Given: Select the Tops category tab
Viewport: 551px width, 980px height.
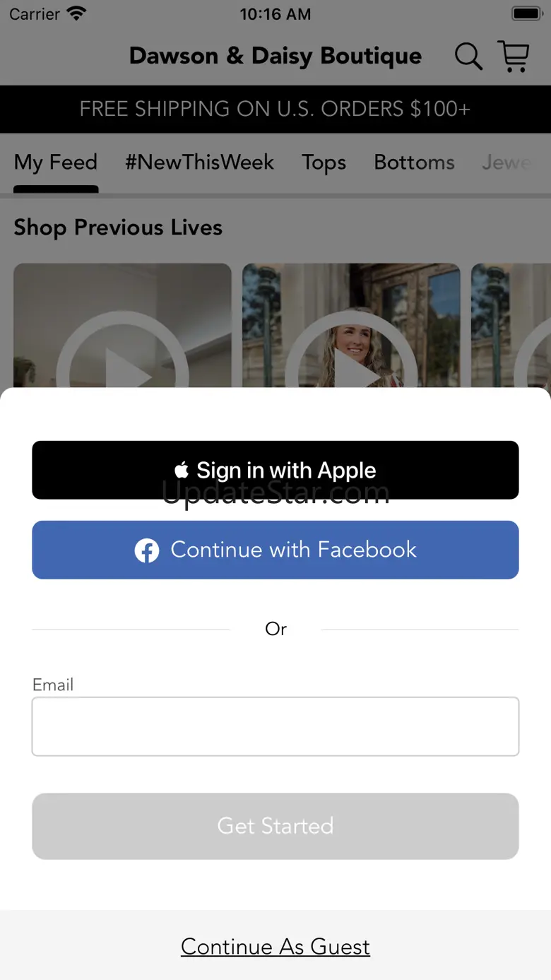Looking at the screenshot, I should click(x=324, y=163).
